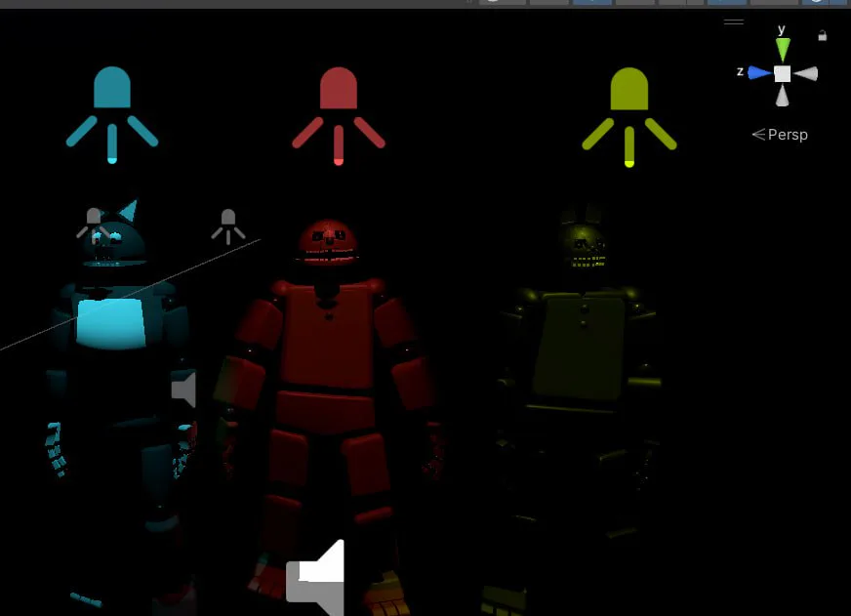This screenshot has height=616, width=851.
Task: Click the blue Z axis cone
Action: click(759, 72)
